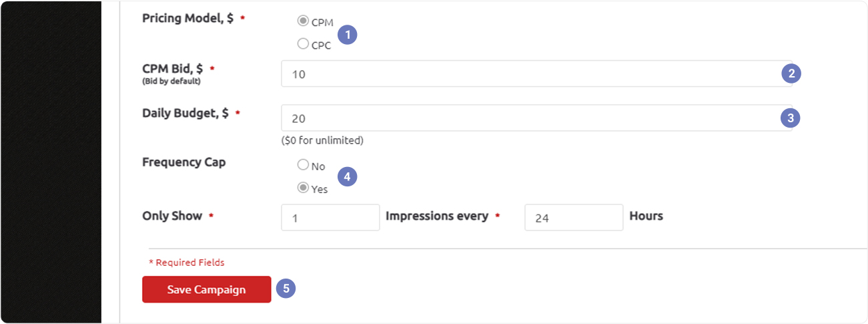Click annotation badge number 3
868x324 pixels.
790,118
